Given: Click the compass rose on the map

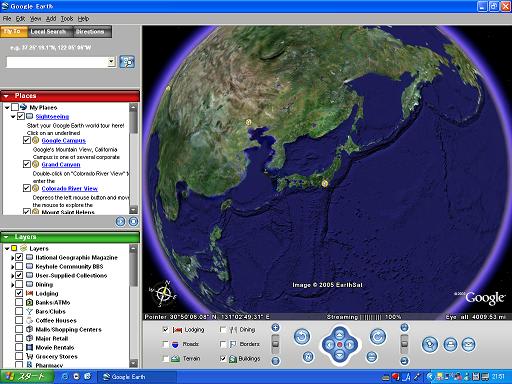Looking at the screenshot, I should [163, 294].
